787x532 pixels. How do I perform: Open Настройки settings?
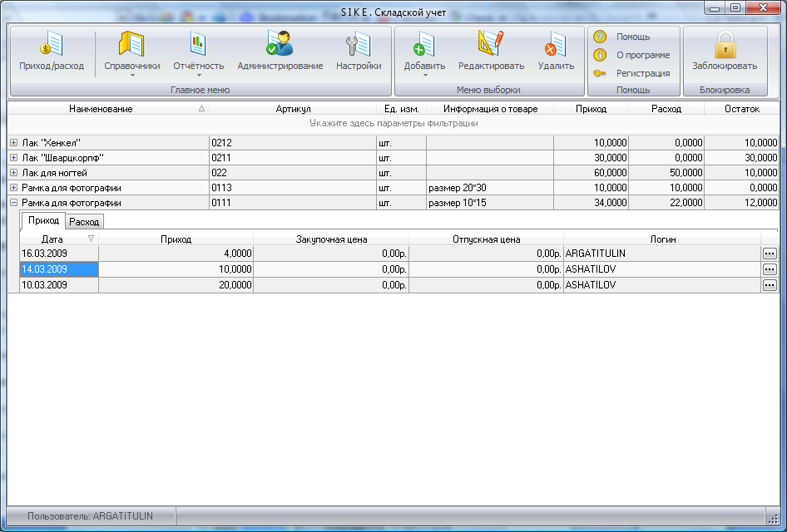(359, 52)
